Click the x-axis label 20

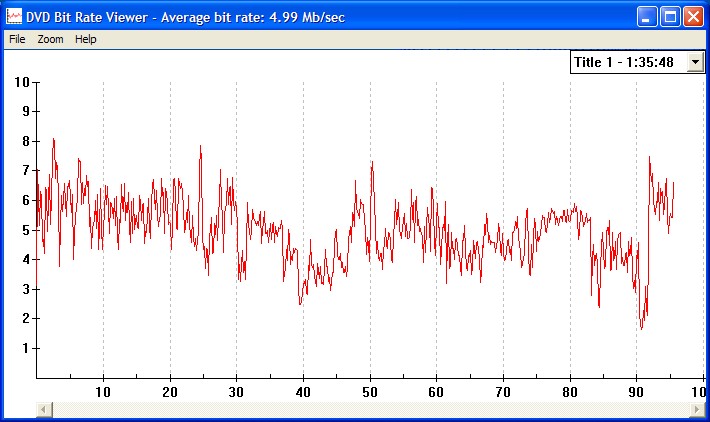point(170,392)
